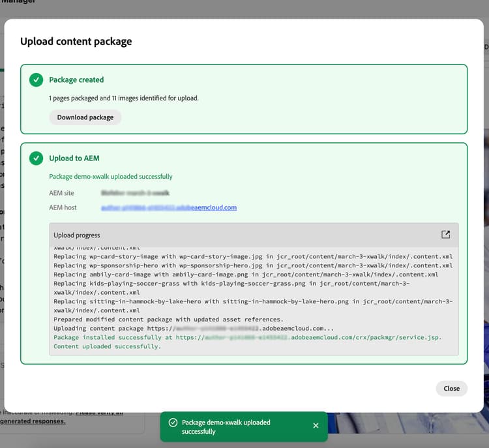Dismiss the upload success toast notification
The height and width of the screenshot is (448, 489).
click(316, 426)
